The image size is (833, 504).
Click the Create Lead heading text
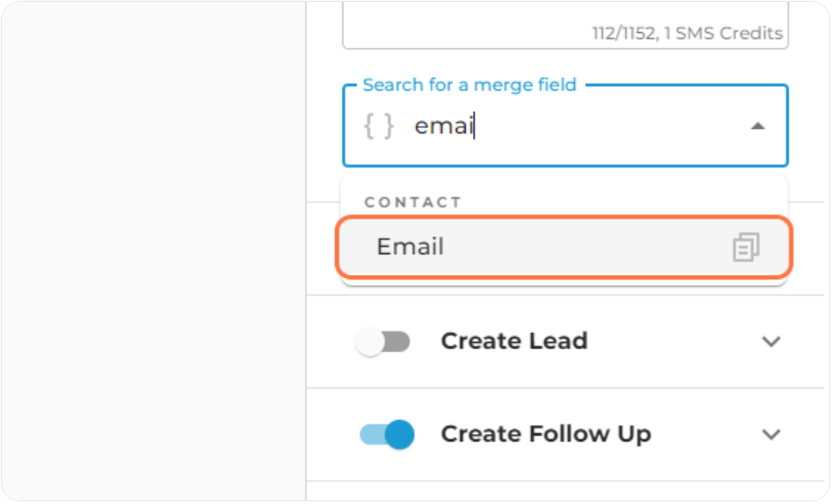tap(514, 341)
